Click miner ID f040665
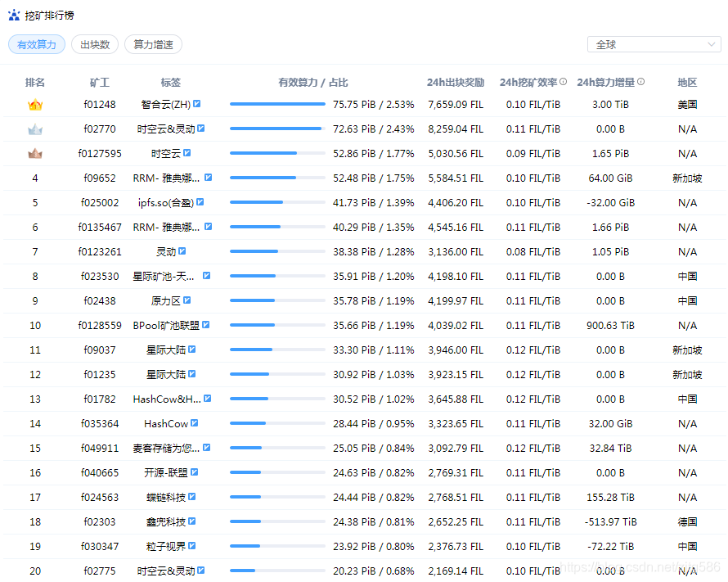728x582 pixels. click(x=100, y=473)
